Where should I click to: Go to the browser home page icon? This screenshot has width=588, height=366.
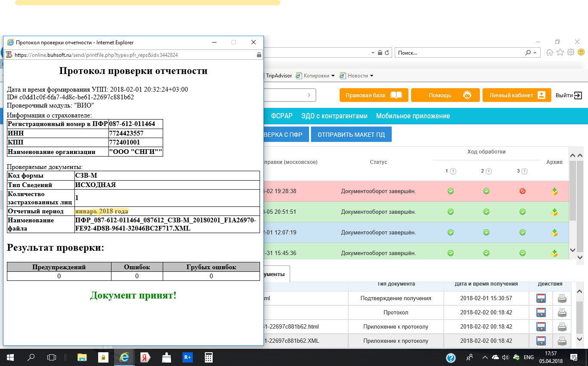click(x=550, y=52)
